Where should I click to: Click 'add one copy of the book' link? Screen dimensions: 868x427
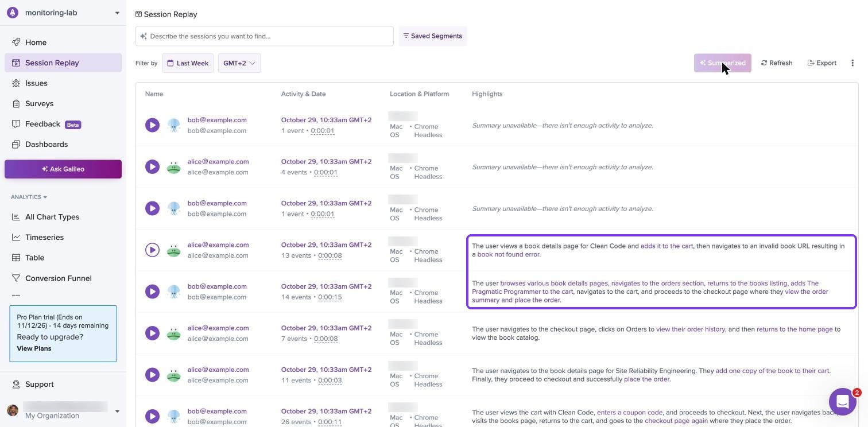click(x=772, y=371)
